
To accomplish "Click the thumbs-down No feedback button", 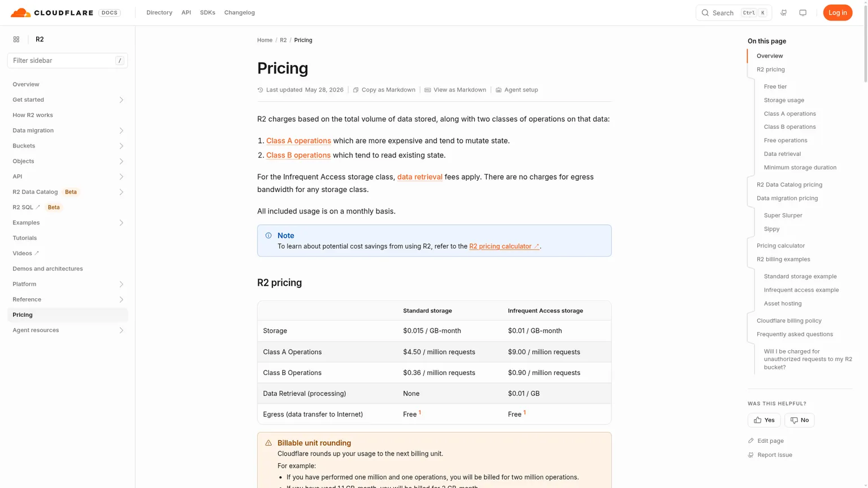I will click(x=799, y=420).
